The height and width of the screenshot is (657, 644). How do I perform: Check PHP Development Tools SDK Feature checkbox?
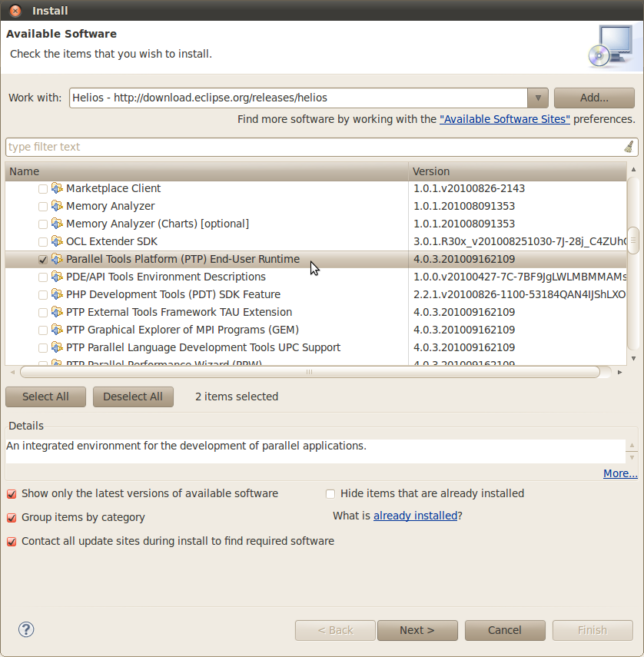[43, 295]
